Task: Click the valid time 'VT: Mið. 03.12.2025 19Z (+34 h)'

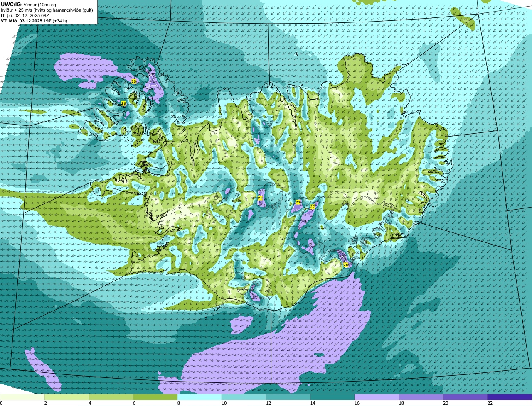Action: pos(34,20)
